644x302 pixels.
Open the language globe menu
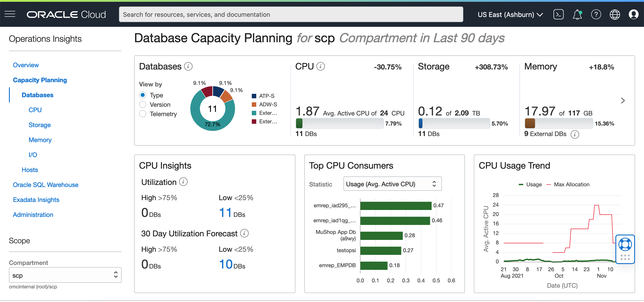click(x=614, y=15)
